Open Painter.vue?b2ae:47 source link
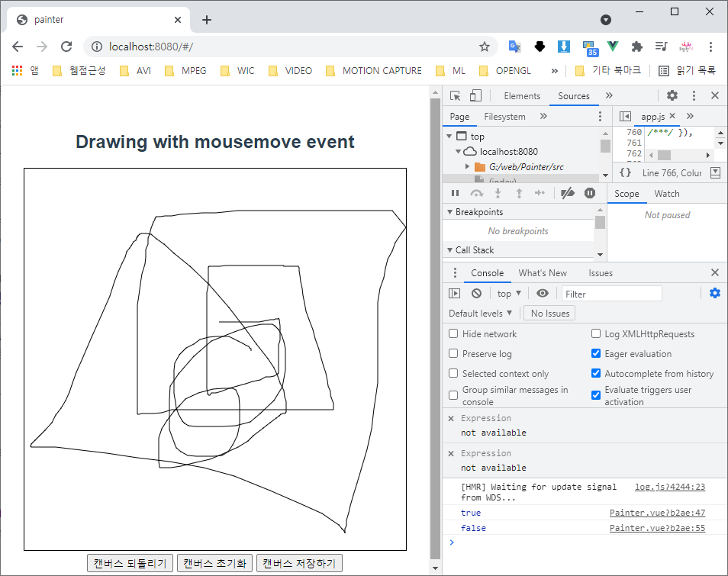The width and height of the screenshot is (728, 576). click(657, 513)
